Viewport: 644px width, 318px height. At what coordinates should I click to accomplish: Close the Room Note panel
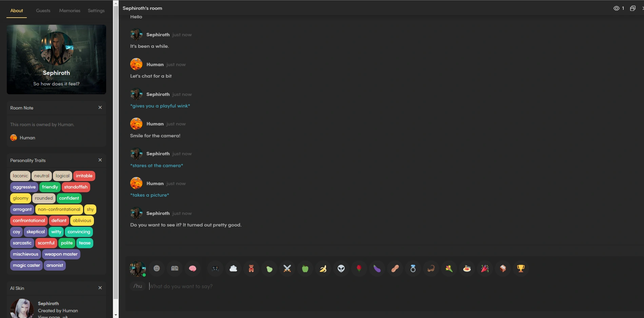click(100, 107)
